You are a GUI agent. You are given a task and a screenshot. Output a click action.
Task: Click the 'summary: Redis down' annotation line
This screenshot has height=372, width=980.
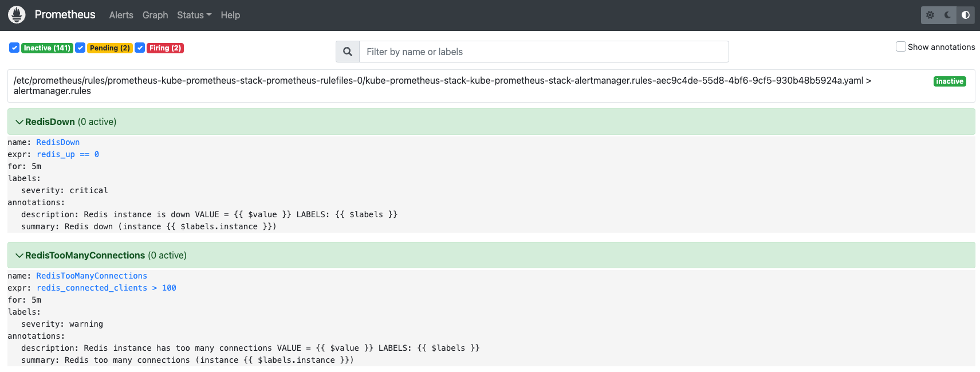[x=149, y=226]
